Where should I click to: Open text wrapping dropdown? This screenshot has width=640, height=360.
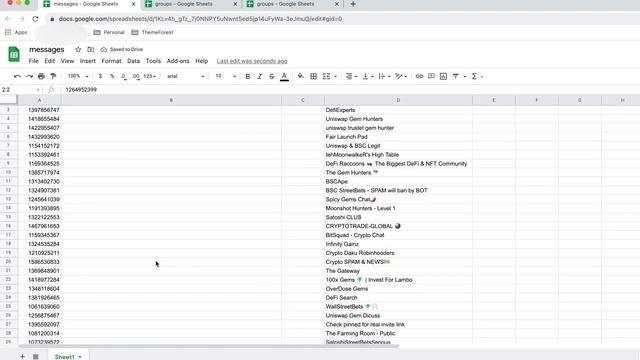coord(384,76)
